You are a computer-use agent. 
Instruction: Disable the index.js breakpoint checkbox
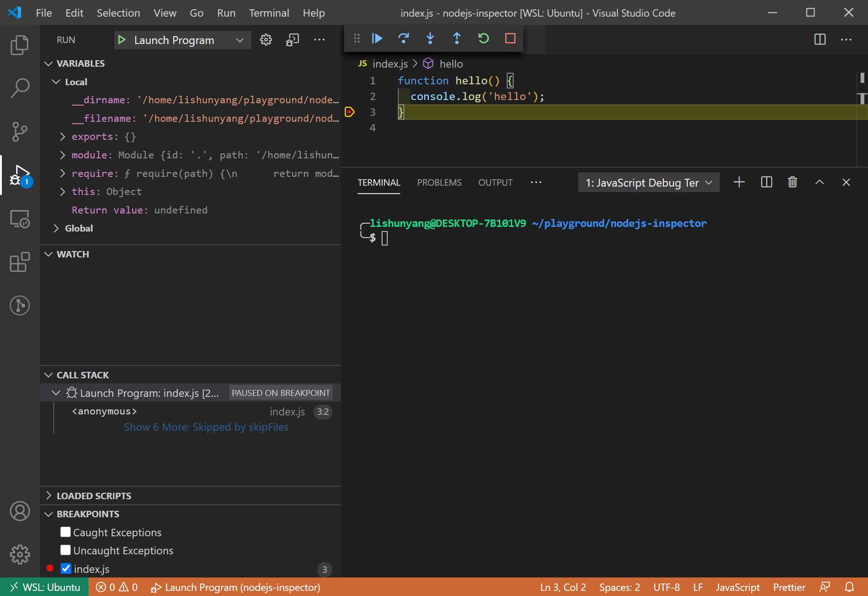(x=66, y=569)
